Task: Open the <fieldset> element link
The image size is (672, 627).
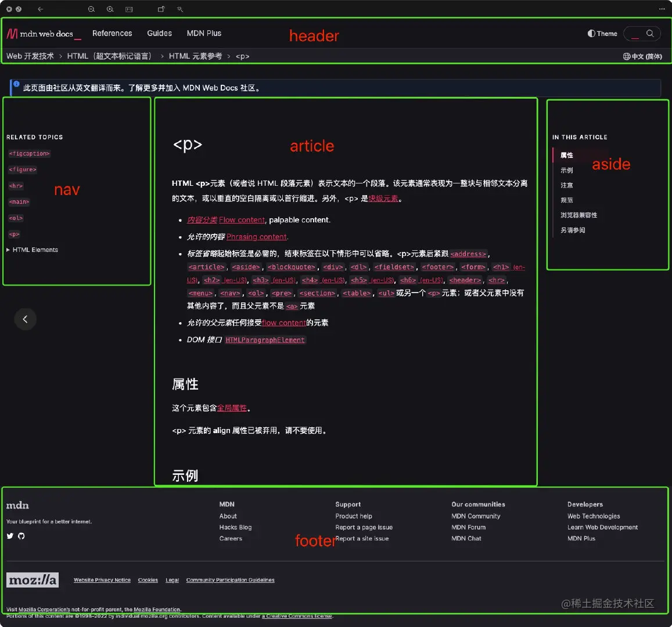Action: point(394,267)
